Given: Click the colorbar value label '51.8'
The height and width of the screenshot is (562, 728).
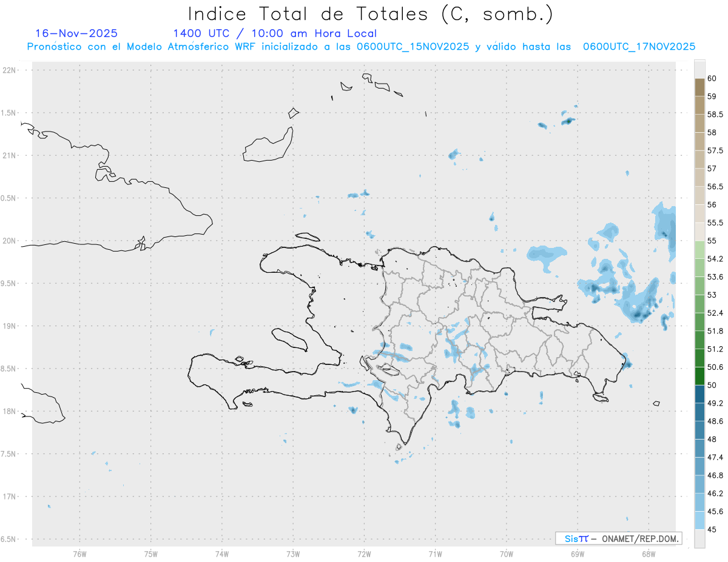Looking at the screenshot, I should click(715, 331).
